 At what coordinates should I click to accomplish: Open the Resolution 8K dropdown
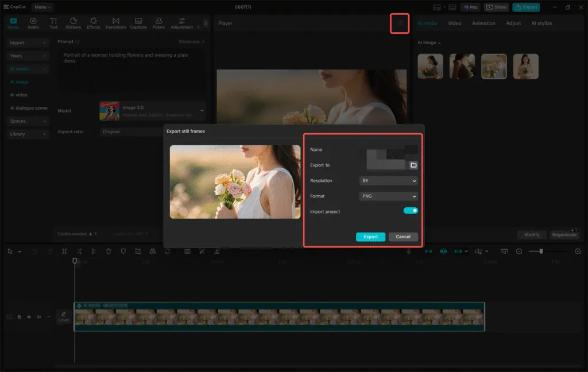pyautogui.click(x=388, y=181)
